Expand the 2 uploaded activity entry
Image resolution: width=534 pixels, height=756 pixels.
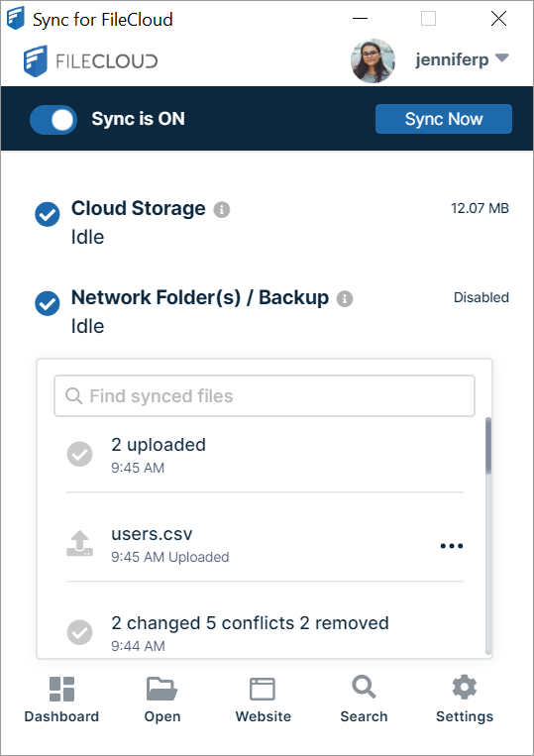click(265, 455)
